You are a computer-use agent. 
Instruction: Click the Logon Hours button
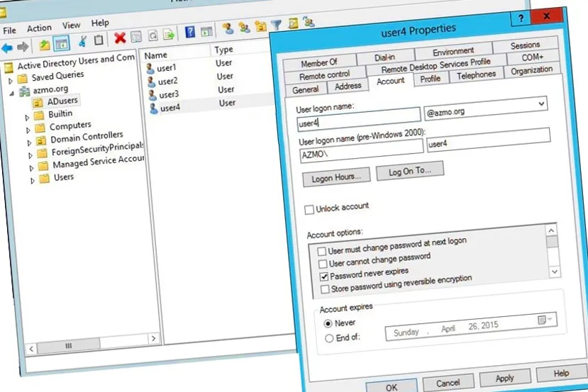[336, 177]
